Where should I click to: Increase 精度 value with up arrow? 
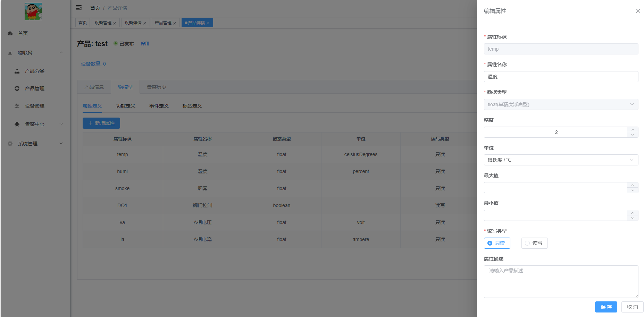coord(633,129)
